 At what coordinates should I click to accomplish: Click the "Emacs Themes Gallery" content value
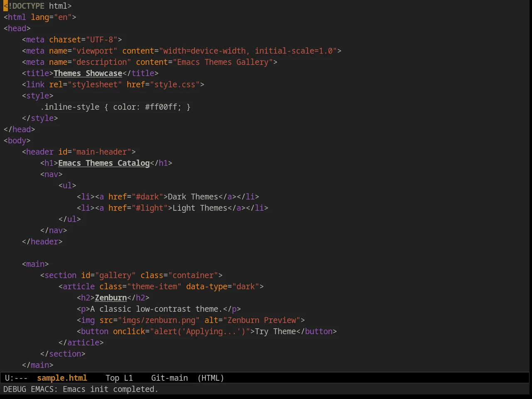223,62
